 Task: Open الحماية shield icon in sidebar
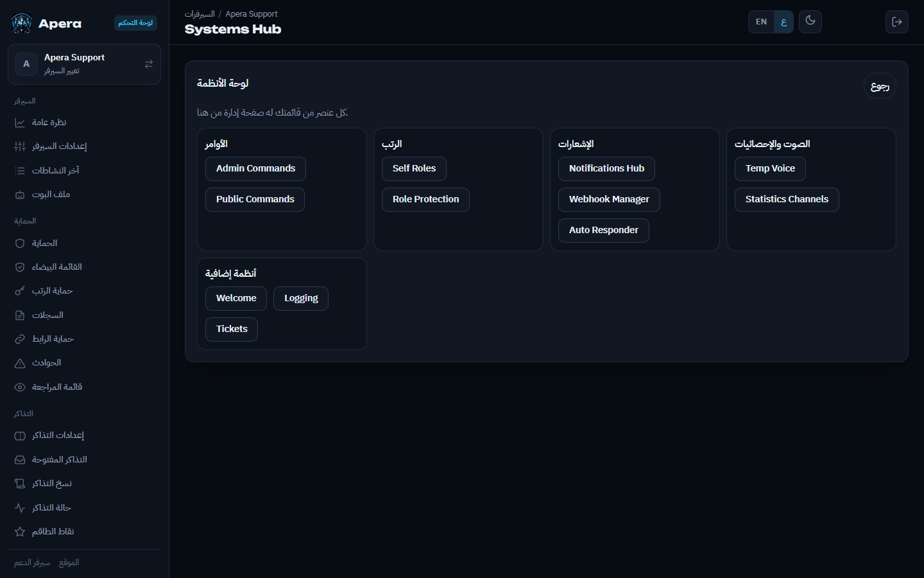click(20, 243)
